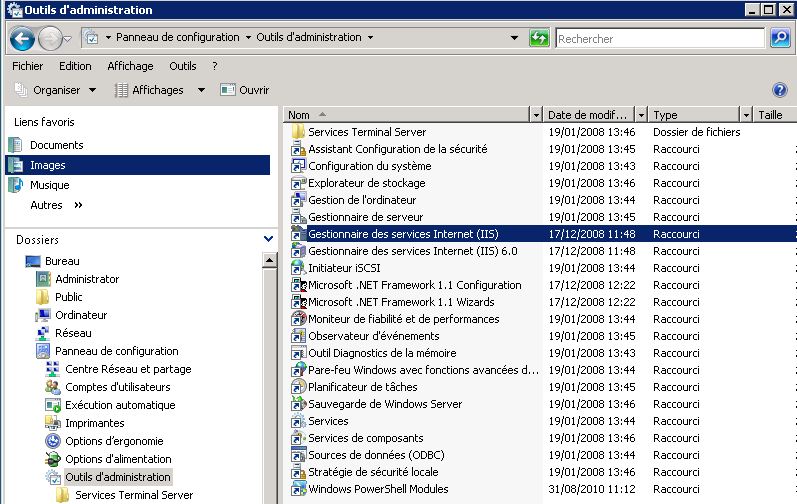The height and width of the screenshot is (504, 797).
Task: Open the Organiser dropdown menu
Action: pyautogui.click(x=55, y=90)
